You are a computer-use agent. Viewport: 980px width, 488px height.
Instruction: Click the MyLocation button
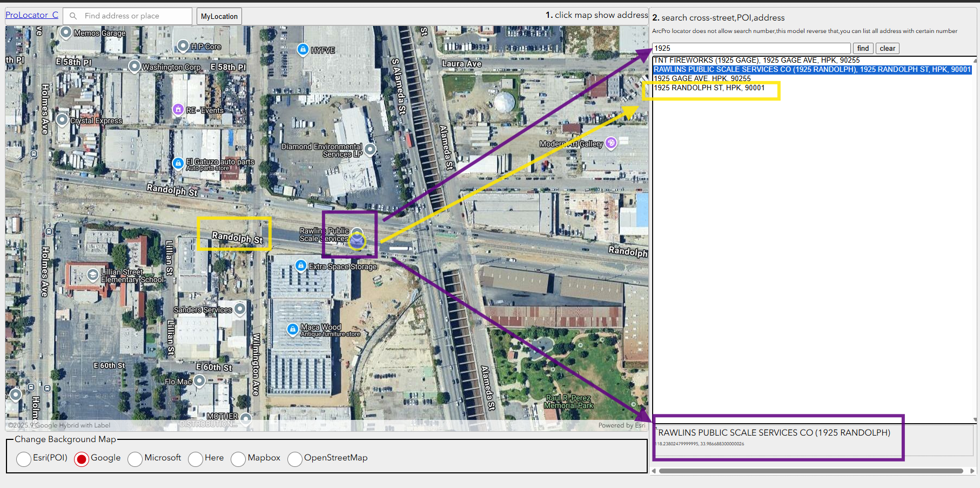coord(219,16)
